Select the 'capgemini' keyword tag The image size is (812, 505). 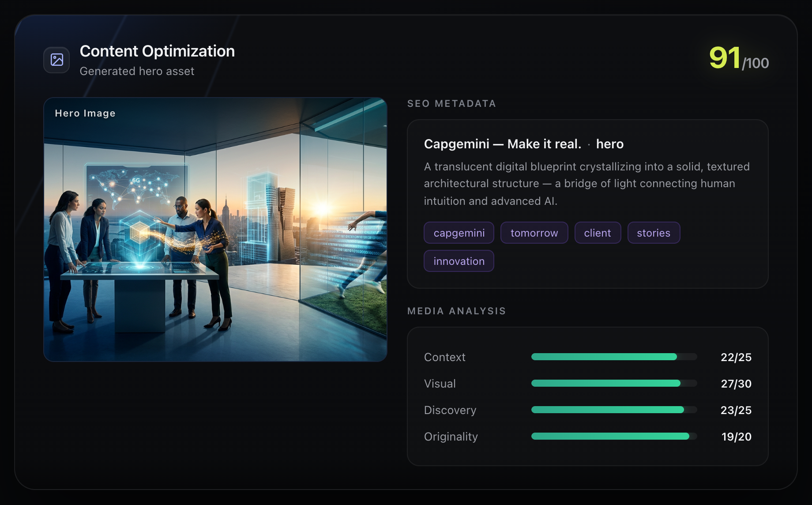click(459, 233)
